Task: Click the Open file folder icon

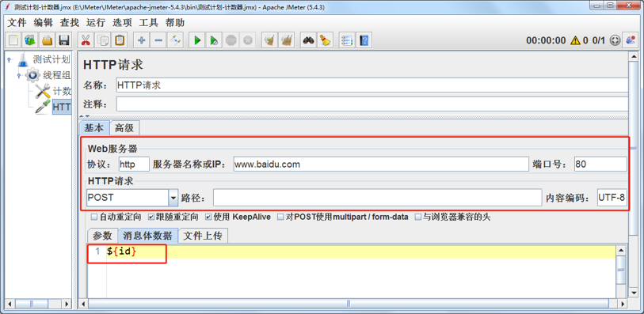Action: click(x=48, y=40)
